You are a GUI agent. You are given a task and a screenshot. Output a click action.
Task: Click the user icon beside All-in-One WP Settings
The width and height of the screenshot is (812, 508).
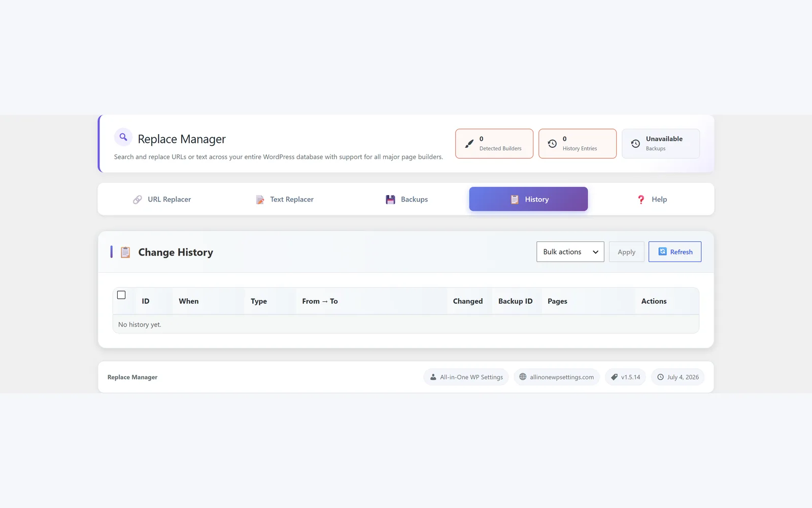coord(433,377)
